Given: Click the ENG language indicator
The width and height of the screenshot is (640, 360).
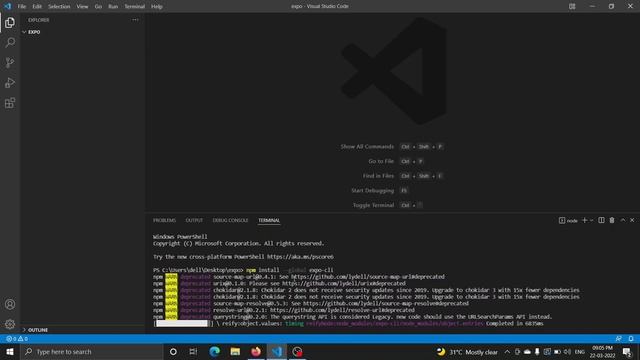Looking at the screenshot, I should (580, 352).
